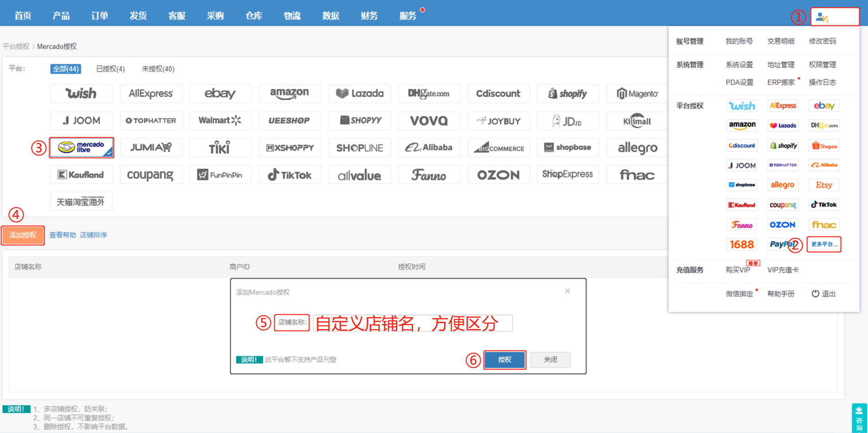The width and height of the screenshot is (868, 433).
Task: Select the 全部(44) platform filter
Action: pyautogui.click(x=66, y=69)
